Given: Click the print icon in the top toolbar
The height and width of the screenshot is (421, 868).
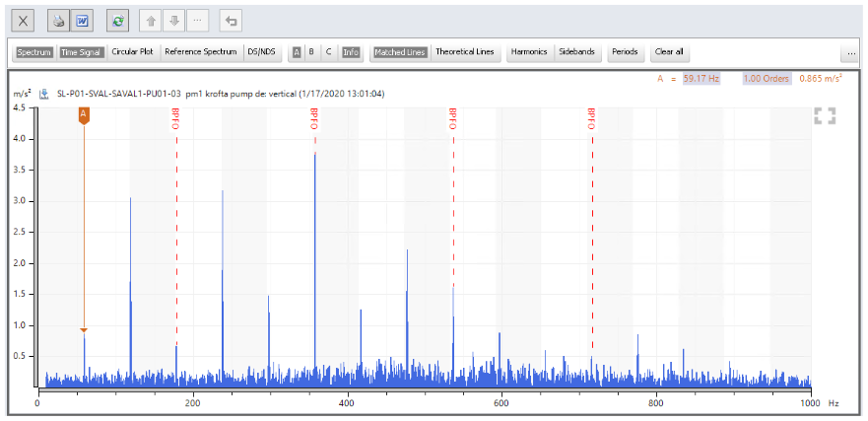Looking at the screenshot, I should 59,20.
